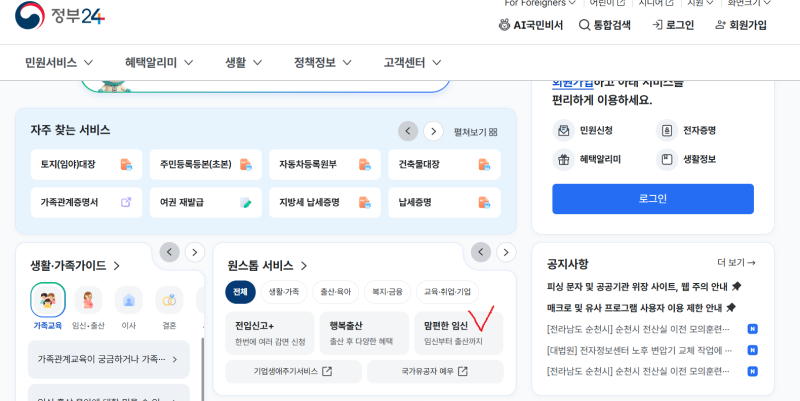
Task: Click 회원가입 in header
Action: 741,25
